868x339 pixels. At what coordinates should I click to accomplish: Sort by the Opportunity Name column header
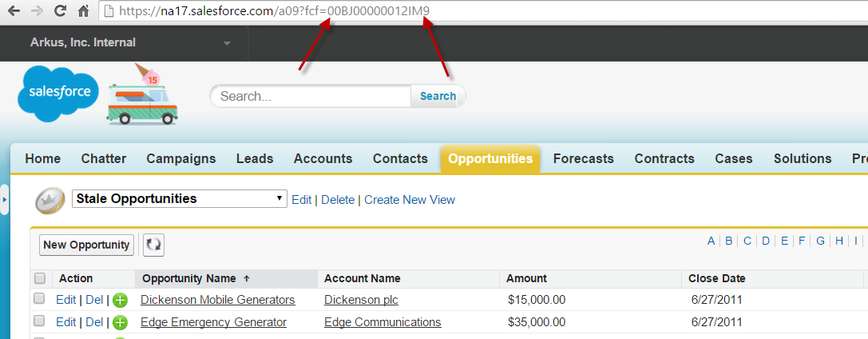(188, 278)
